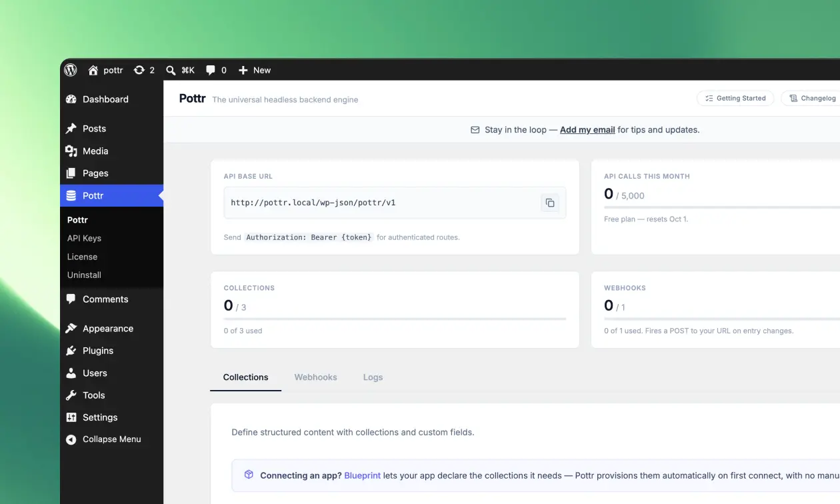840x504 pixels.
Task: Click the Getting Started button
Action: [x=735, y=99]
